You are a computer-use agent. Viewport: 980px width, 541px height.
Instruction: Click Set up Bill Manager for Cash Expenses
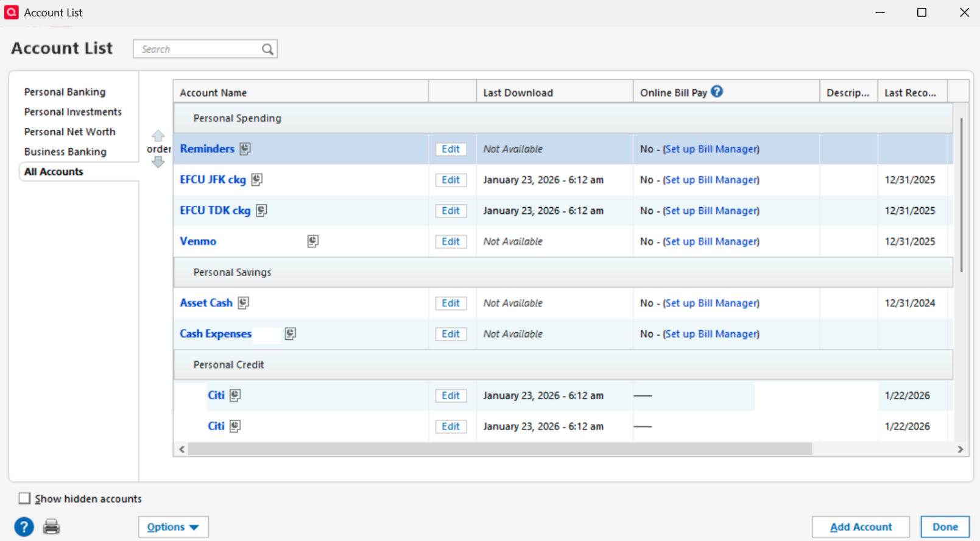tap(711, 334)
